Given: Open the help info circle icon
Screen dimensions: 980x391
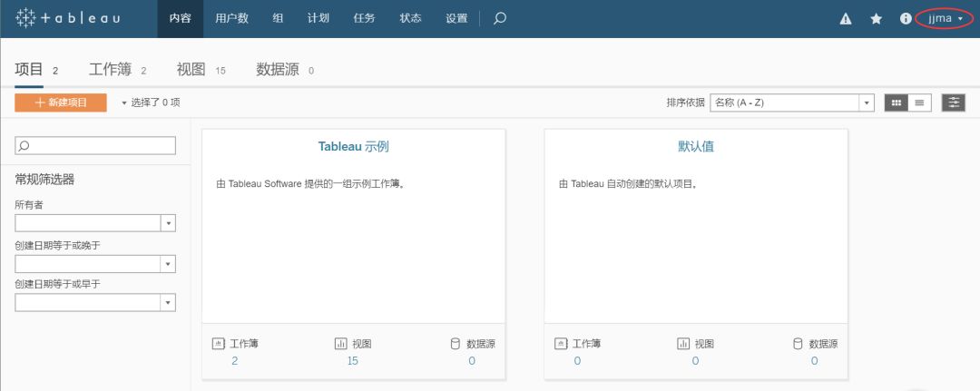Looking at the screenshot, I should (906, 19).
